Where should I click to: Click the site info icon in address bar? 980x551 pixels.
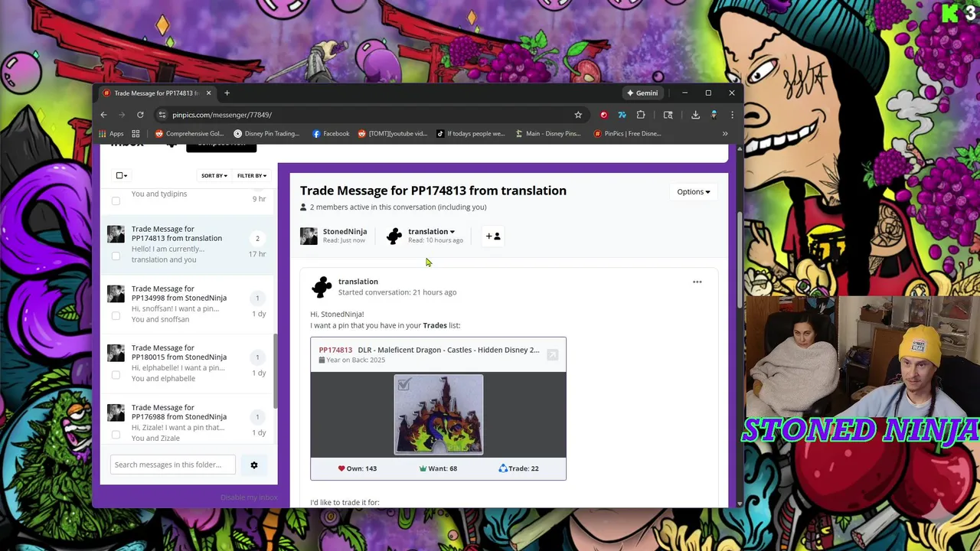pos(162,115)
